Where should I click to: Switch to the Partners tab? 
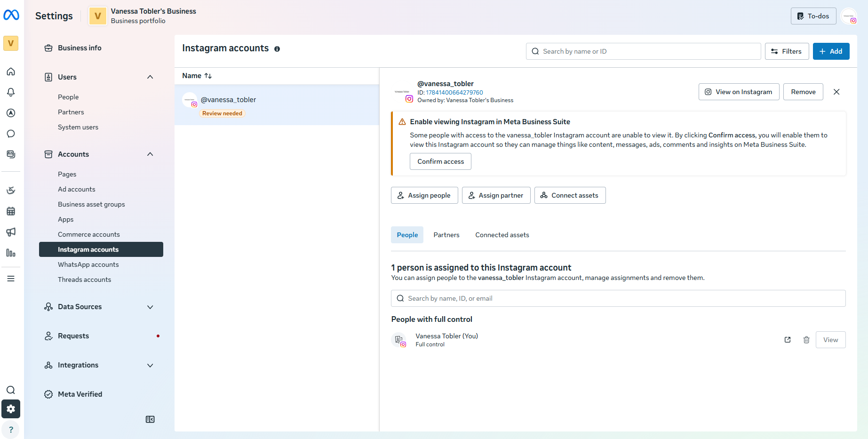point(446,235)
